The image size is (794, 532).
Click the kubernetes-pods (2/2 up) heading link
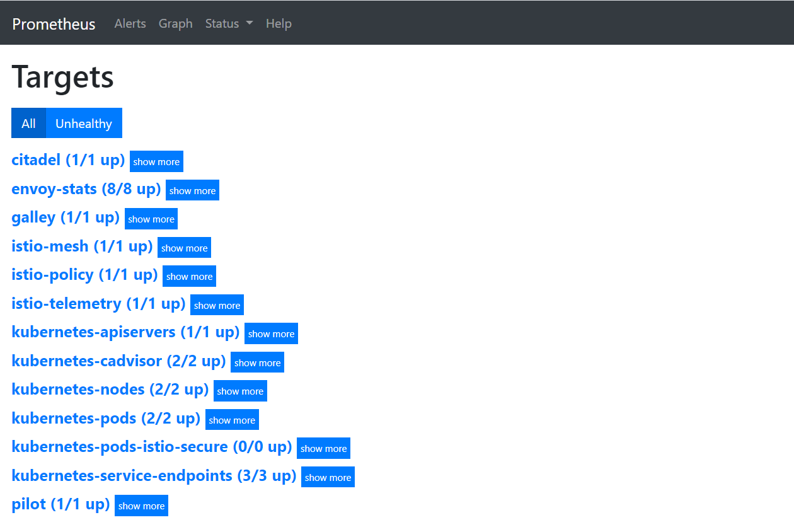click(x=106, y=418)
